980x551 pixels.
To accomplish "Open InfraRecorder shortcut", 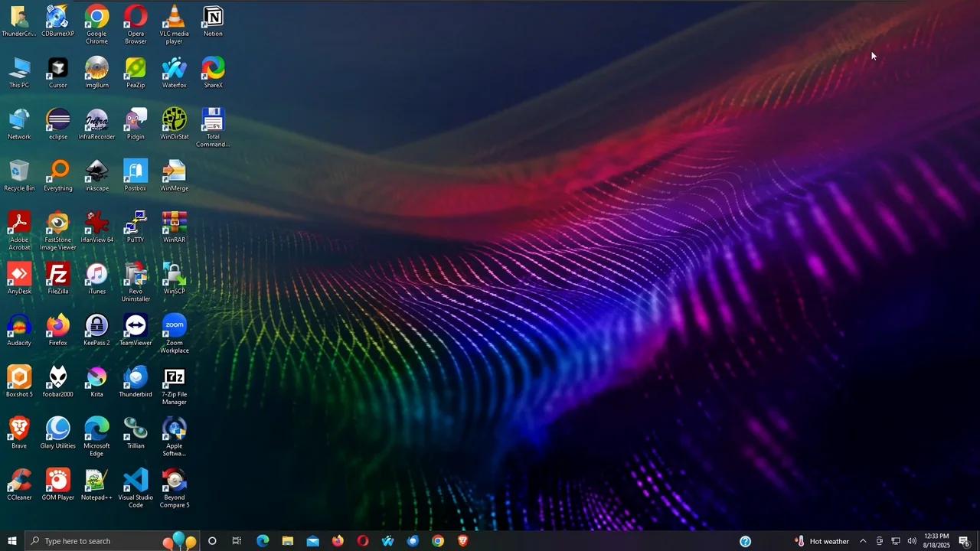I will (x=96, y=124).
